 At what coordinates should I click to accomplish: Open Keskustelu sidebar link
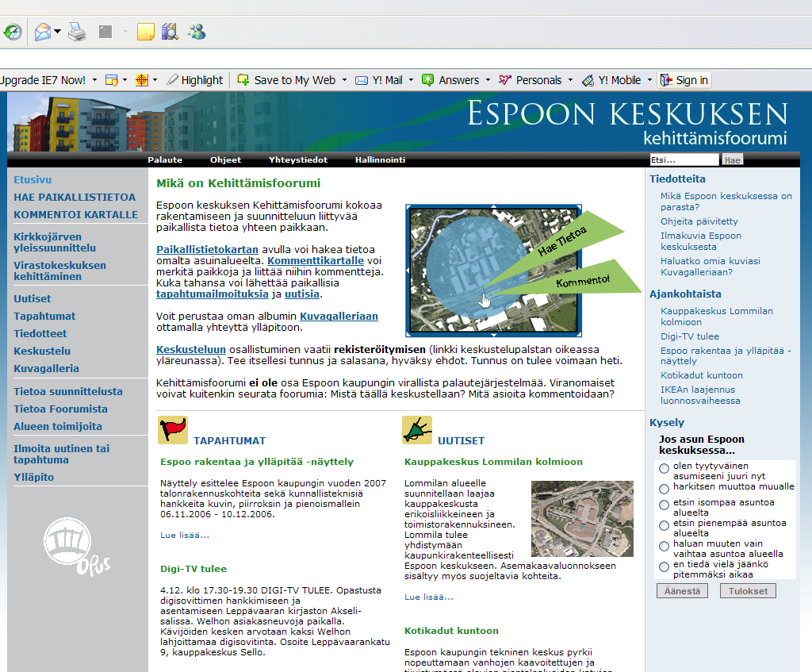(42, 351)
